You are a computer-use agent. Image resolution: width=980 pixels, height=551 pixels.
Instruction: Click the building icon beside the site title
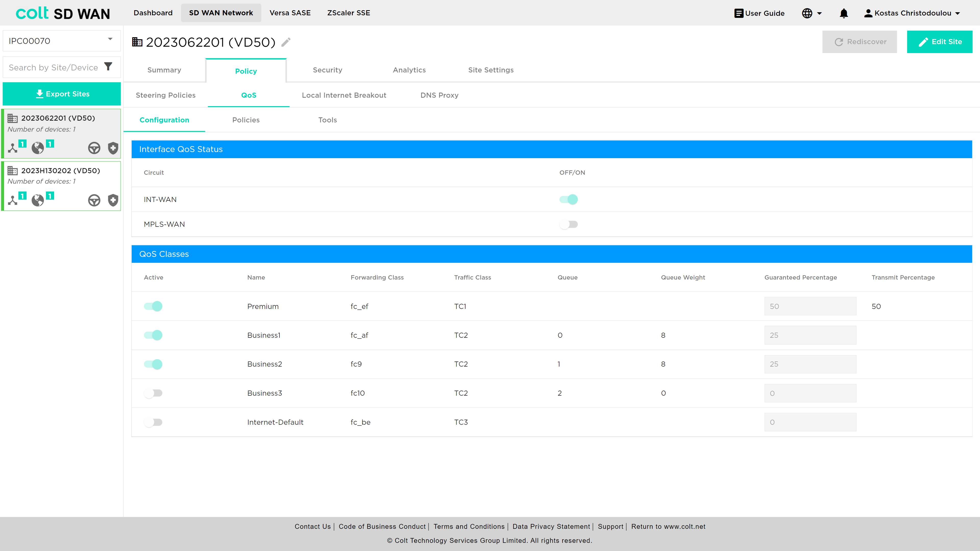coord(137,42)
